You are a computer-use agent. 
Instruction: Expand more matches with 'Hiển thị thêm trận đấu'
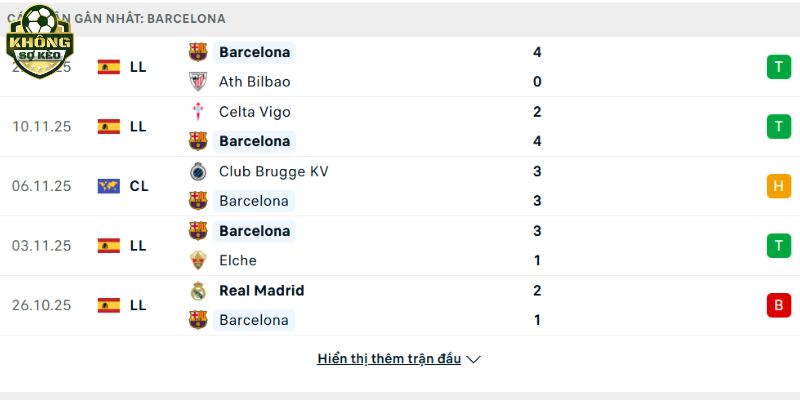pyautogui.click(x=389, y=359)
